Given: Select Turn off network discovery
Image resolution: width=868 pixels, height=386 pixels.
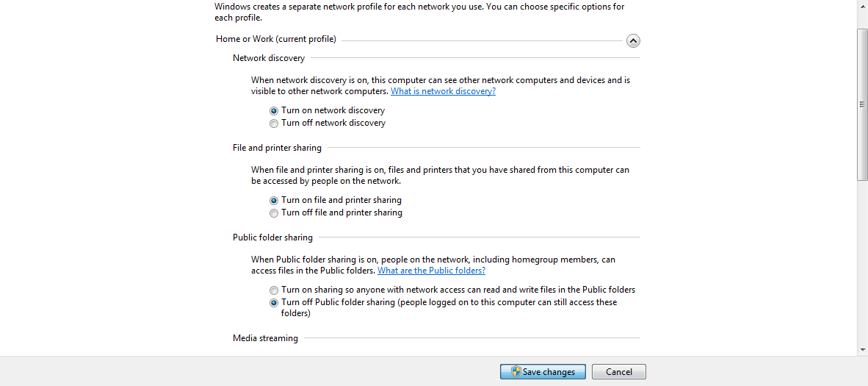Looking at the screenshot, I should (274, 124).
